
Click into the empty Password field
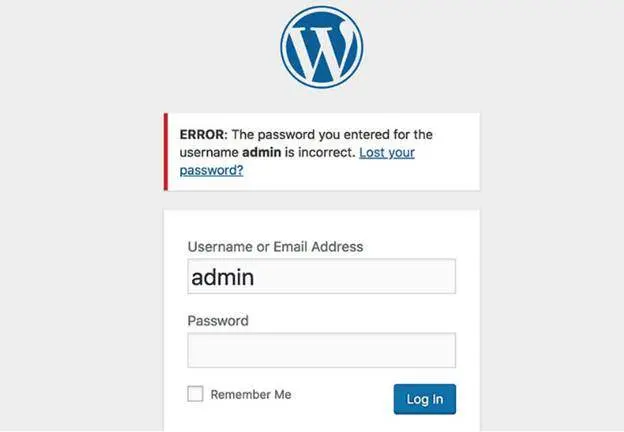pos(322,350)
